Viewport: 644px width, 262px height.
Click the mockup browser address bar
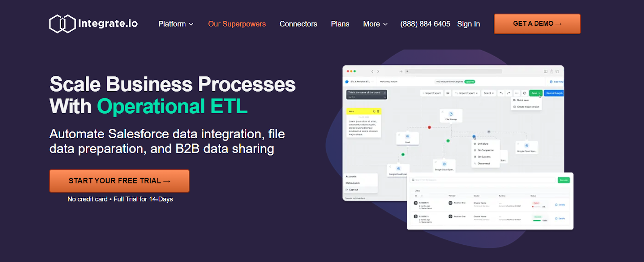pyautogui.click(x=454, y=71)
